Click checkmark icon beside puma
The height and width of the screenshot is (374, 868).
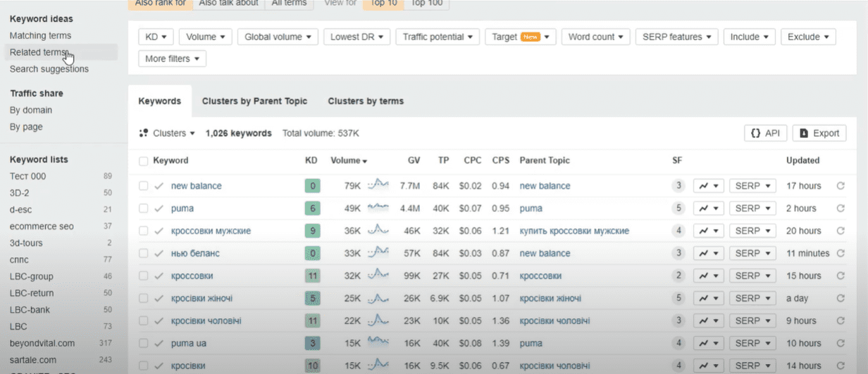159,208
